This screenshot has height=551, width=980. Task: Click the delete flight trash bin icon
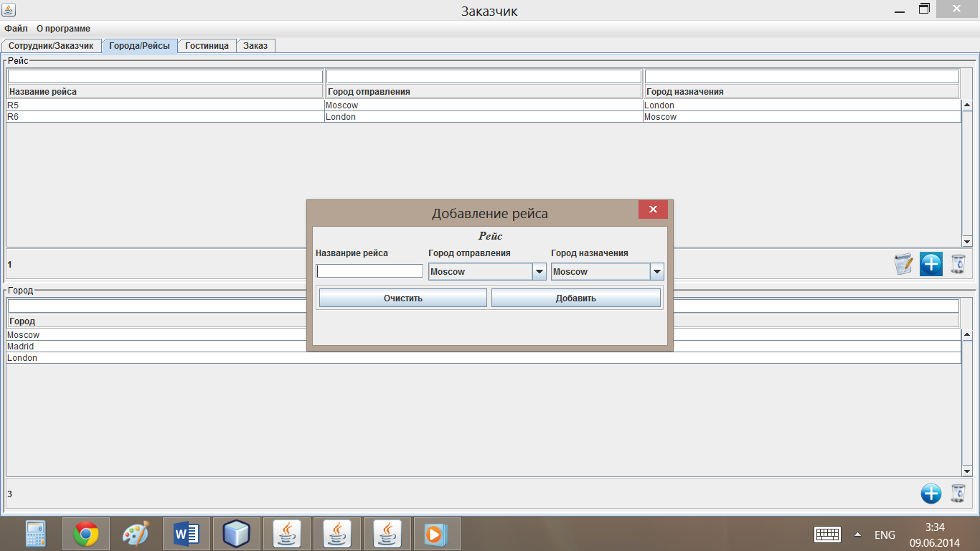pyautogui.click(x=958, y=264)
